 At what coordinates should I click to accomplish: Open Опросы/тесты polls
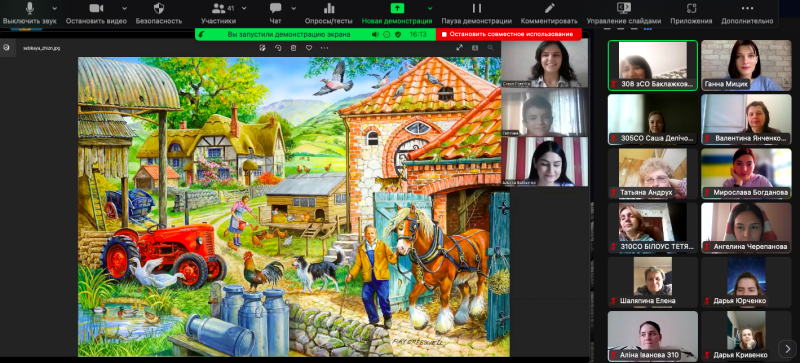(329, 14)
